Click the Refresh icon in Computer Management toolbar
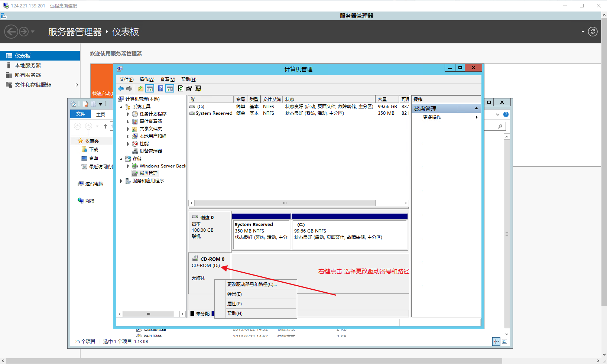 click(x=181, y=88)
